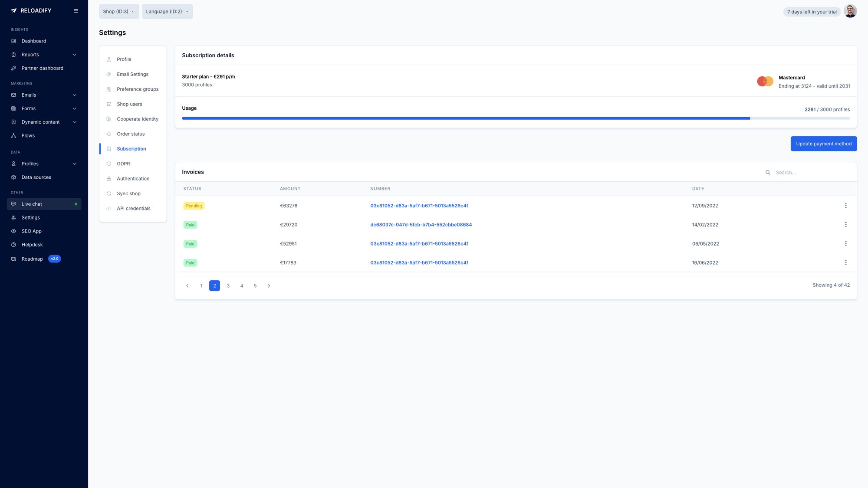Open actions menu for the Pending invoice

(845, 205)
